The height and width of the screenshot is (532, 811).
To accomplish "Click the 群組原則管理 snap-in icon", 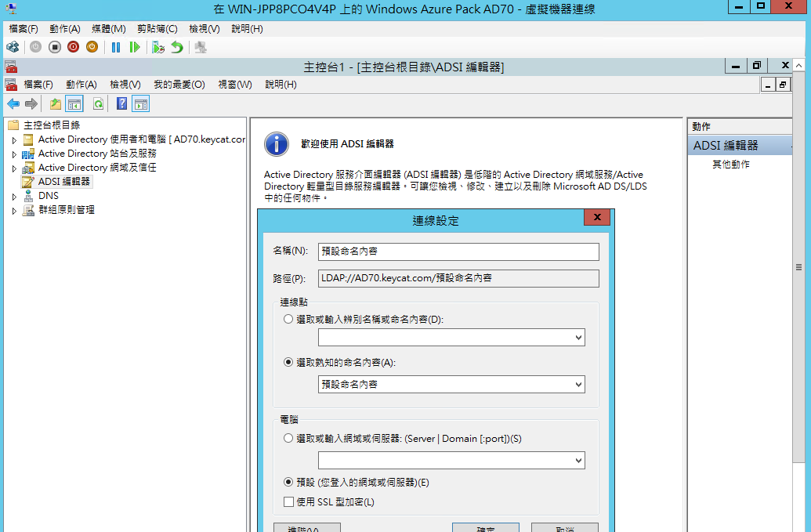I will (28, 210).
